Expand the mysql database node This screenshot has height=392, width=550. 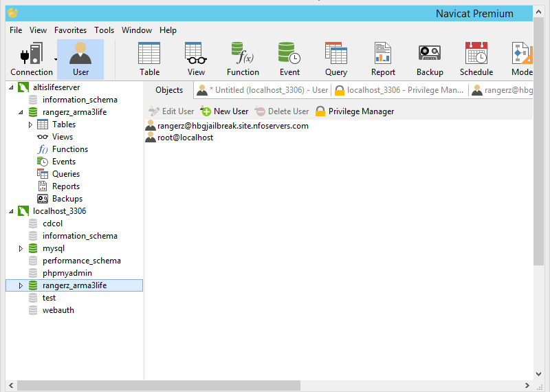coord(21,248)
